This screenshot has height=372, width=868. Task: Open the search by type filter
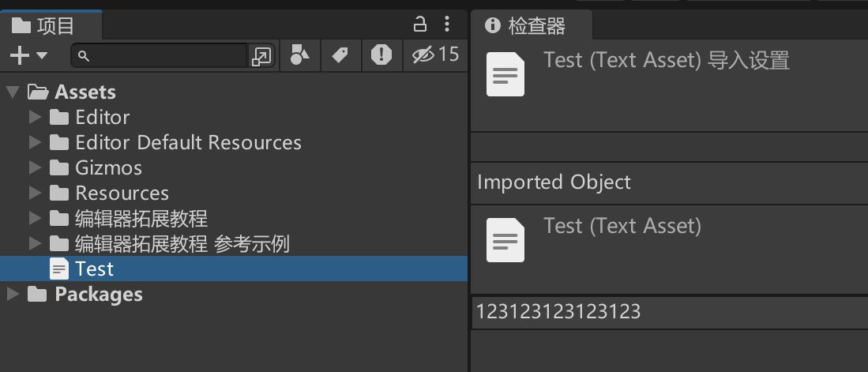(x=299, y=54)
